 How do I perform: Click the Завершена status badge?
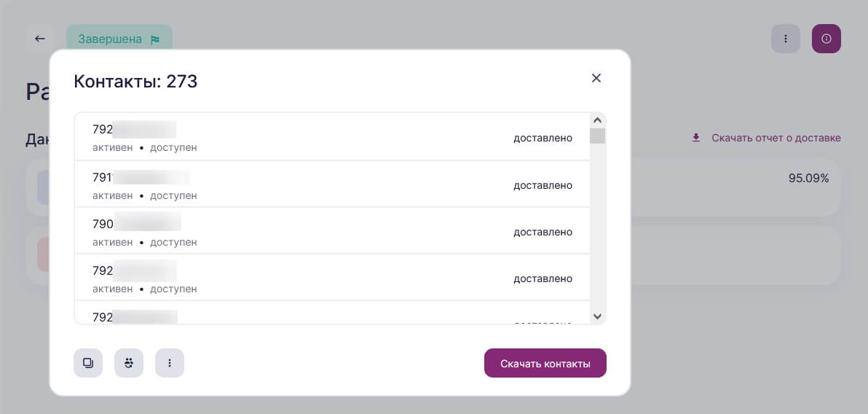(119, 39)
